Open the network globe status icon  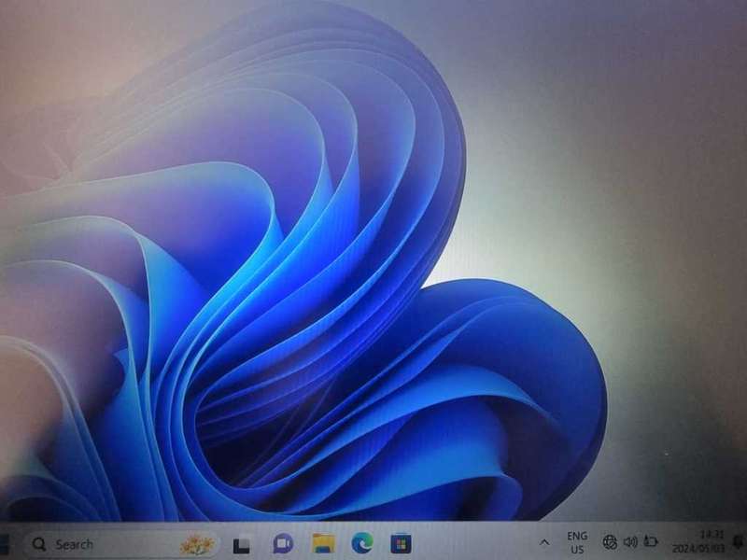click(610, 542)
